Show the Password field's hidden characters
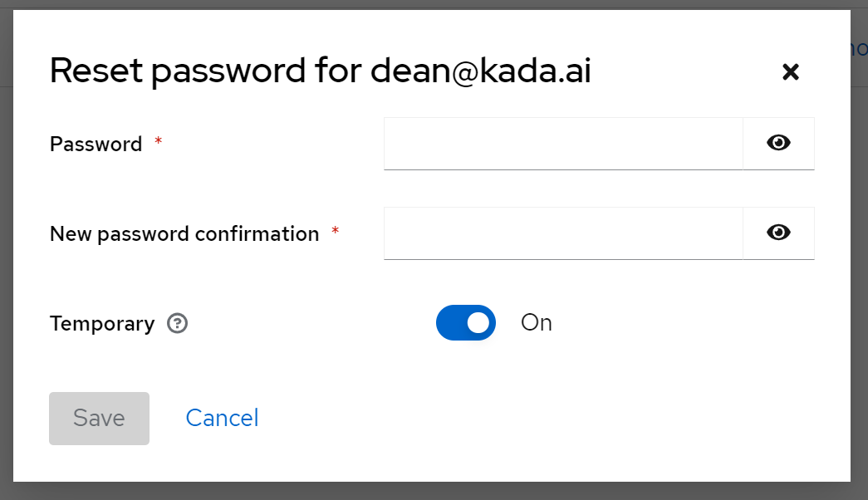 pos(778,144)
